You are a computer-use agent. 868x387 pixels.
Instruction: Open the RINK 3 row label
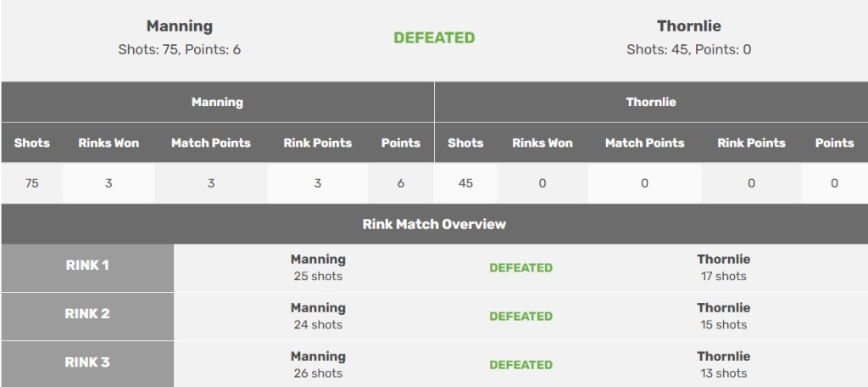point(87,362)
